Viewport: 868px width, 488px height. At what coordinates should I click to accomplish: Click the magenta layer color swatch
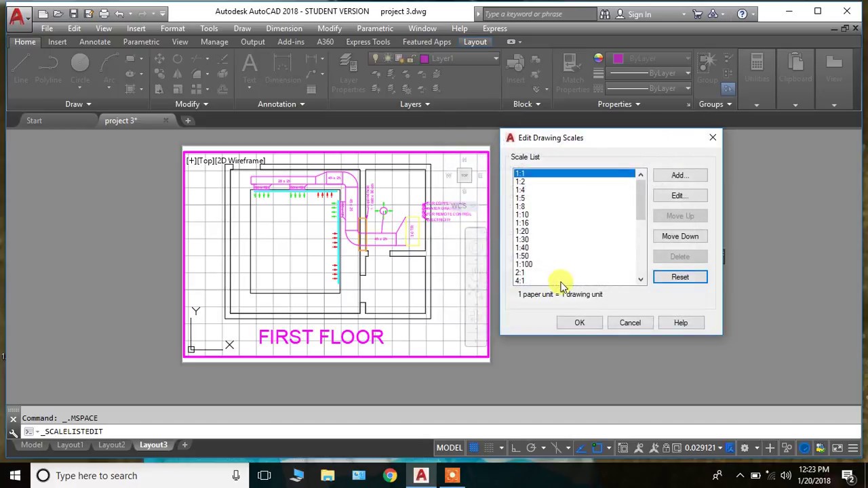[425, 59]
